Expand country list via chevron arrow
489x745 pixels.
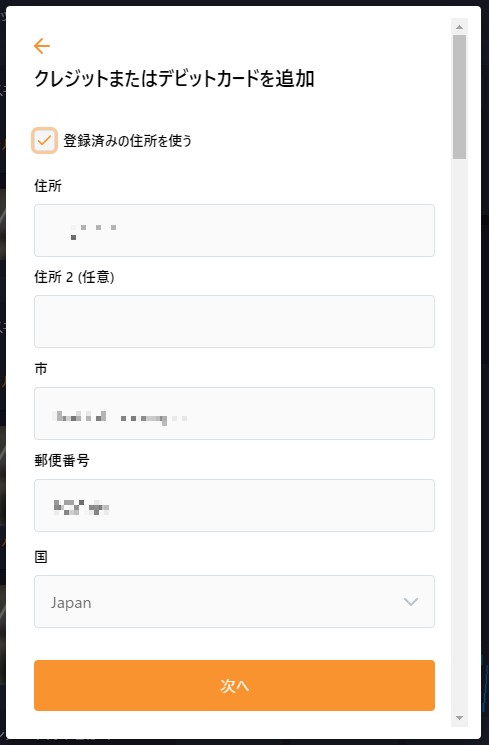coord(411,602)
